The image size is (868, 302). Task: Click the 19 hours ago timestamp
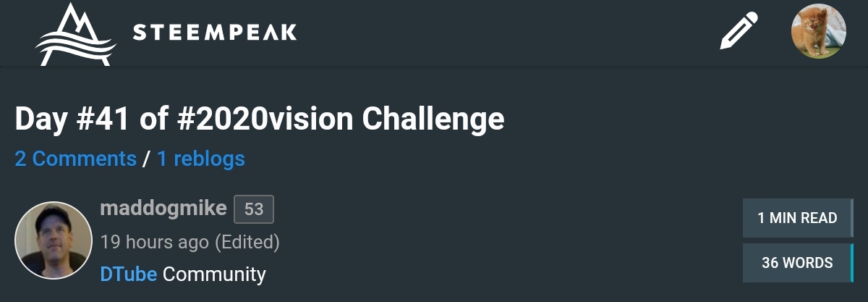(154, 242)
